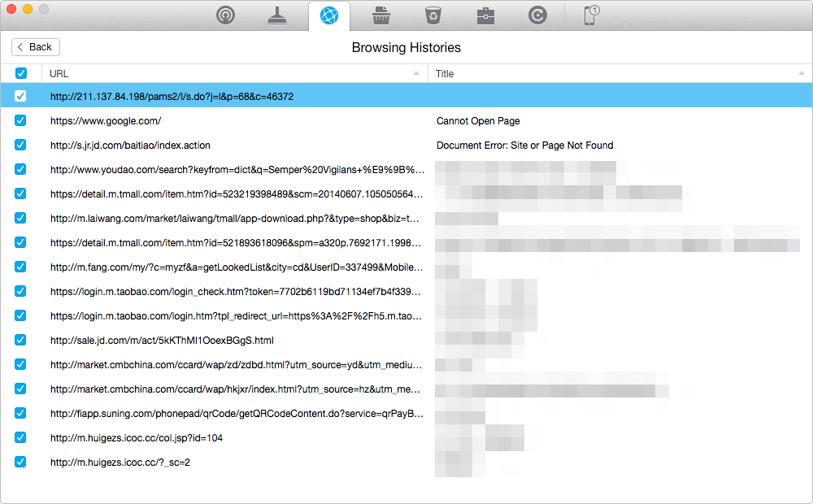Uncheck the cmbchina zdbd.html row checkbox

[20, 364]
